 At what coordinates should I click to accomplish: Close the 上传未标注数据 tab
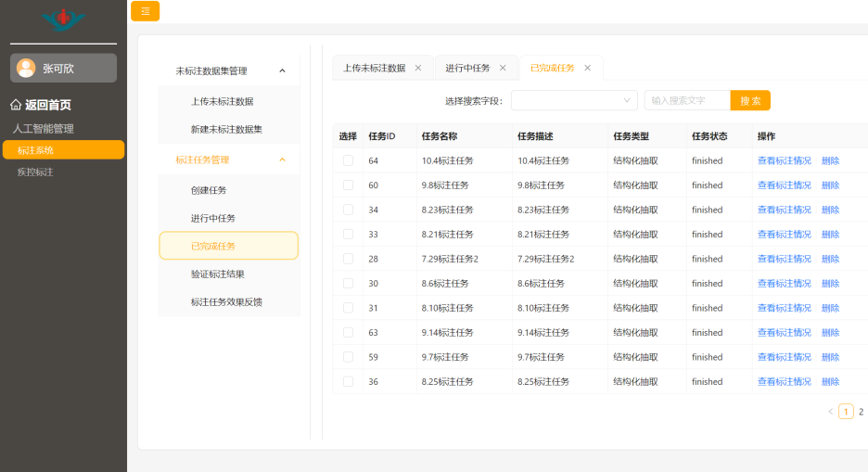click(418, 68)
